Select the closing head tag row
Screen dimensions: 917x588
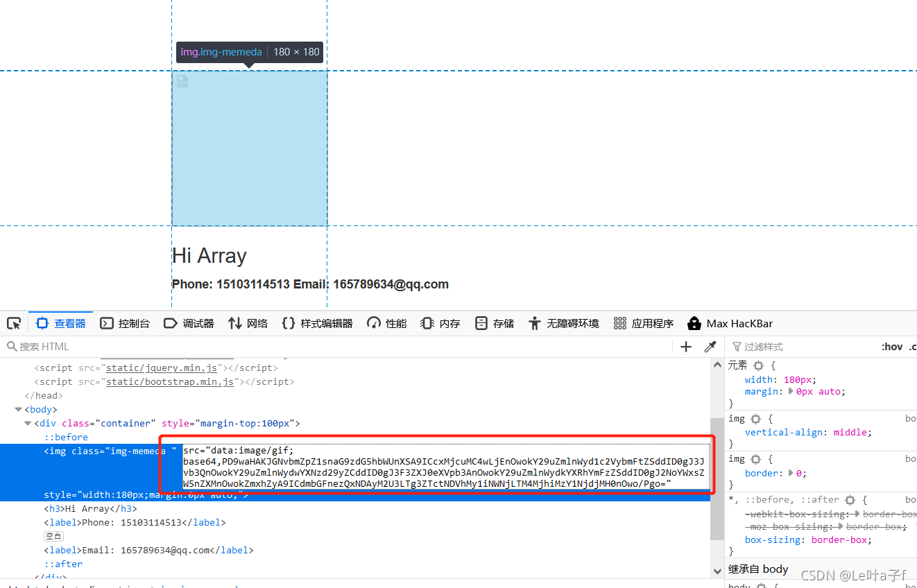43,396
